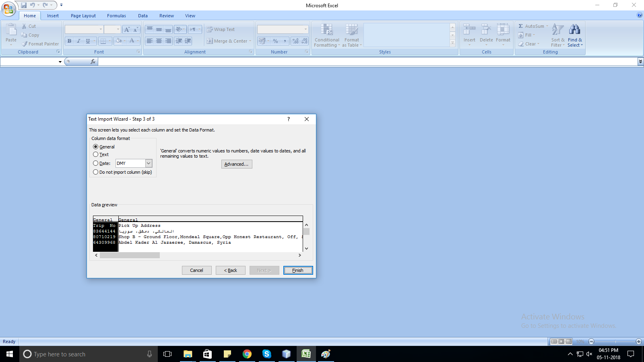This screenshot has height=362, width=644.
Task: Click the Insert cells icon
Action: 469,30
